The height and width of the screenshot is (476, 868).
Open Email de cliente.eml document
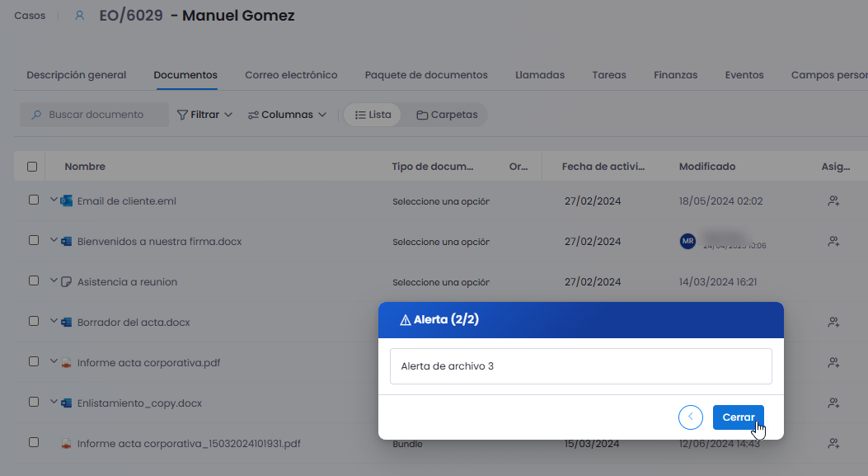click(x=127, y=201)
